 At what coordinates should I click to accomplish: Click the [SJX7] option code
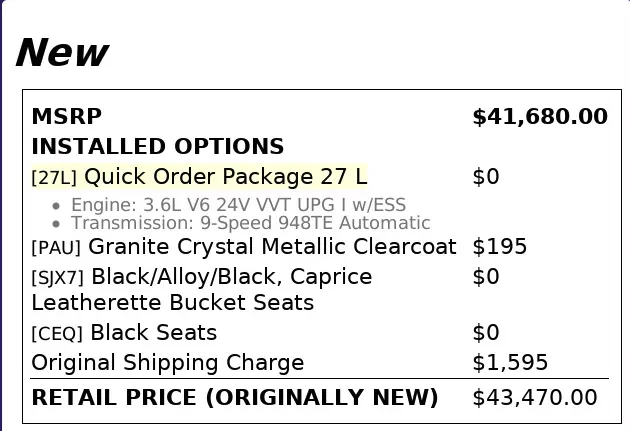58,278
